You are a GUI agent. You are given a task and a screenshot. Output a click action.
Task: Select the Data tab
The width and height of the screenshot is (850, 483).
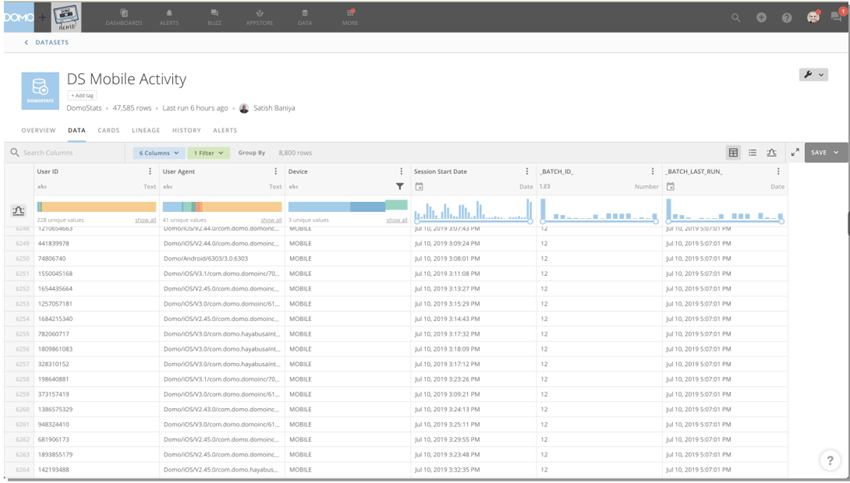tap(76, 131)
